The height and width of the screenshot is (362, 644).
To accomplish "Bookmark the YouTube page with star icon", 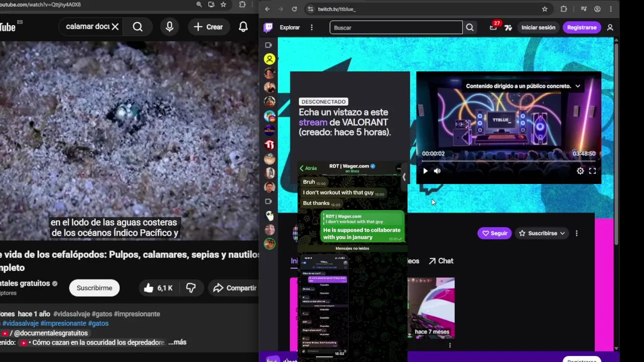I will (x=223, y=5).
